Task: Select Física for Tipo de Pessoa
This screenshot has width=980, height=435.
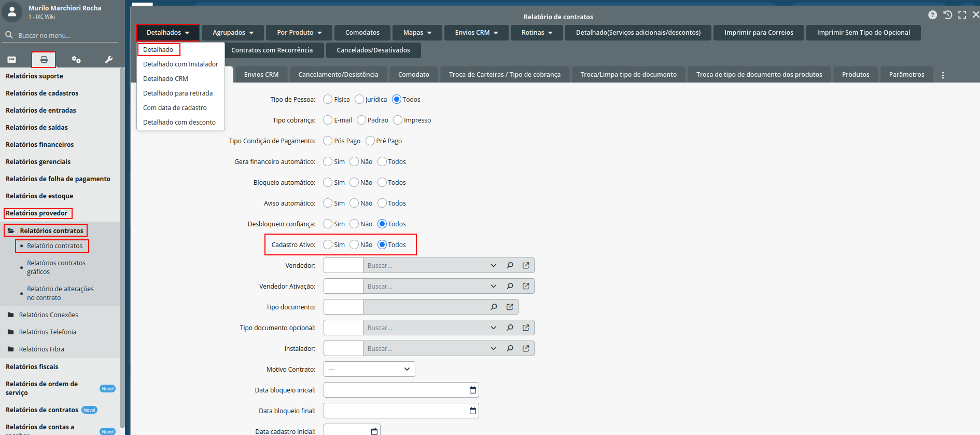Action: tap(328, 99)
